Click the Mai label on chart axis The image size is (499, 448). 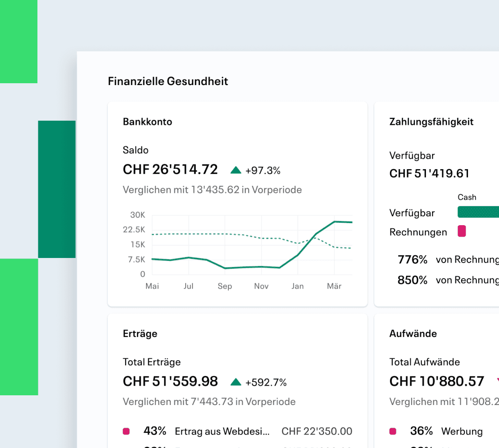[152, 286]
